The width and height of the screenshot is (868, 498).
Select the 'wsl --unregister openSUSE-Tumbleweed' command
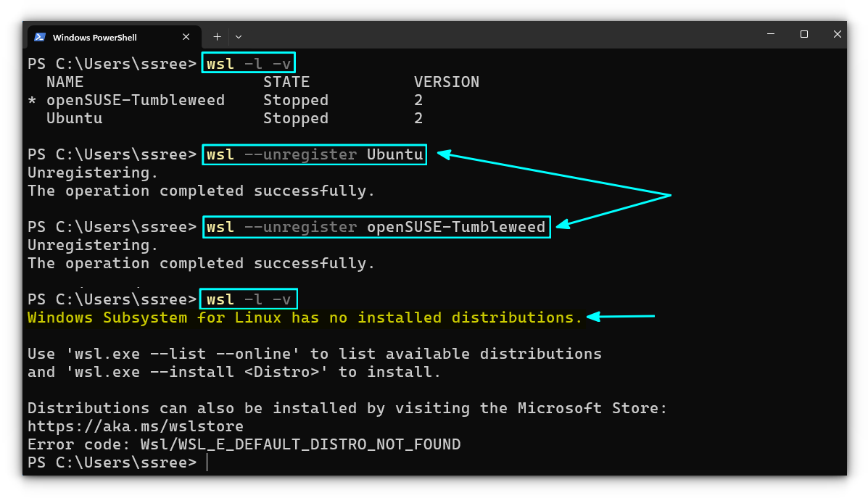(376, 226)
